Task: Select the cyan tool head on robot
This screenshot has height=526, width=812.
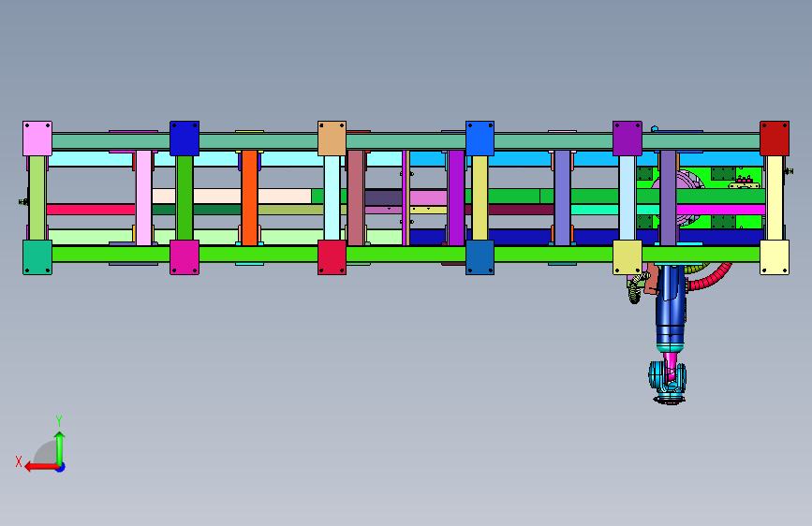Action: (668, 382)
